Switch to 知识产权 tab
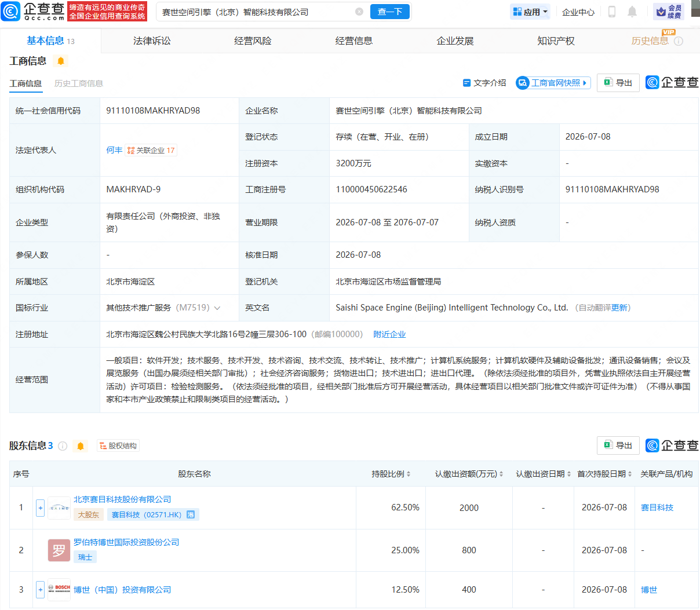Screen dimensions: 700x610 556,41
